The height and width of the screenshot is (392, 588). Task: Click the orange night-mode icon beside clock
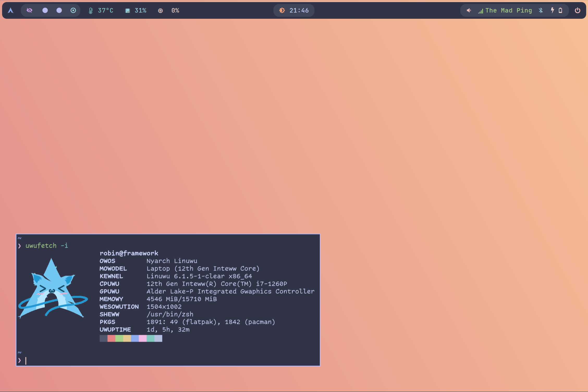pos(282,10)
